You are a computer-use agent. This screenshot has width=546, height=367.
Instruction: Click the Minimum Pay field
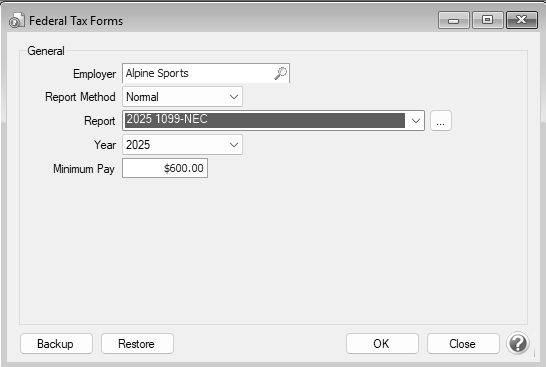coord(165,168)
